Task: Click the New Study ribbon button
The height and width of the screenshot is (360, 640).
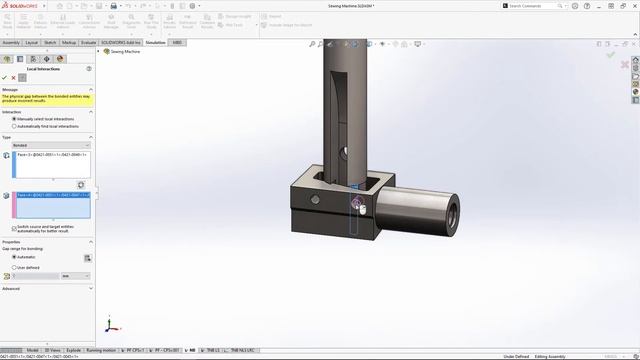Action: pyautogui.click(x=7, y=21)
